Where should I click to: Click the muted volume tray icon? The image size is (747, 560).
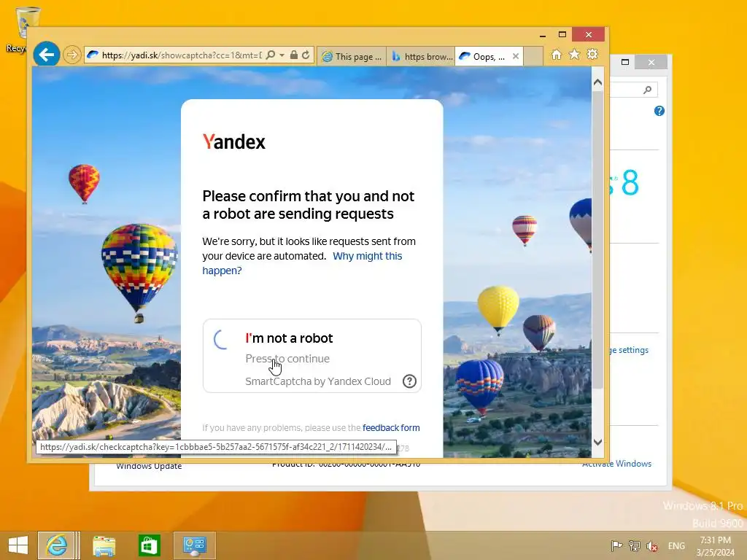pos(651,545)
